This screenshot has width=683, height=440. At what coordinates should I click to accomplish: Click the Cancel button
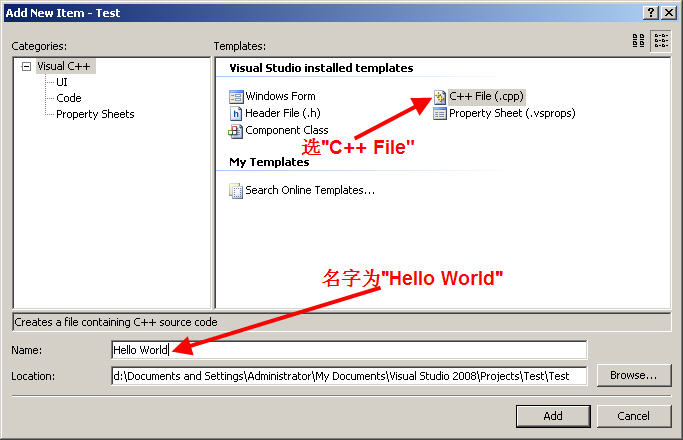633,416
